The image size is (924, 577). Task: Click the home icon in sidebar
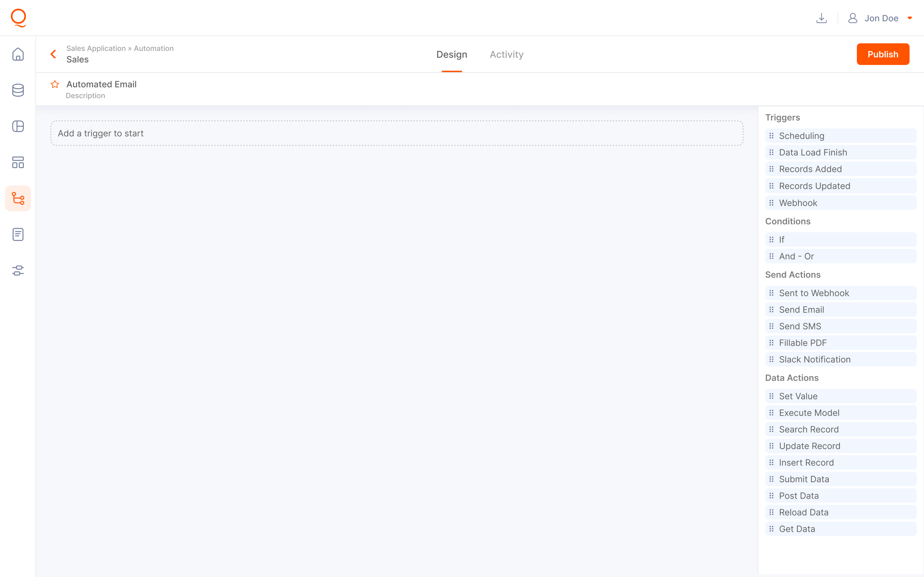(18, 54)
